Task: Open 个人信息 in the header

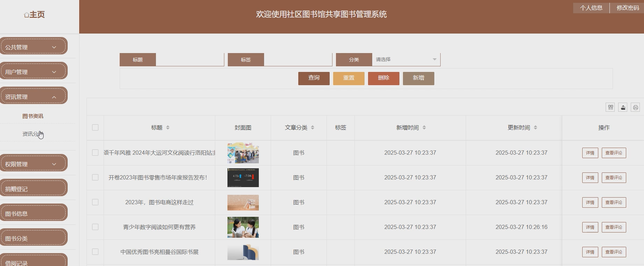Action: tap(591, 8)
